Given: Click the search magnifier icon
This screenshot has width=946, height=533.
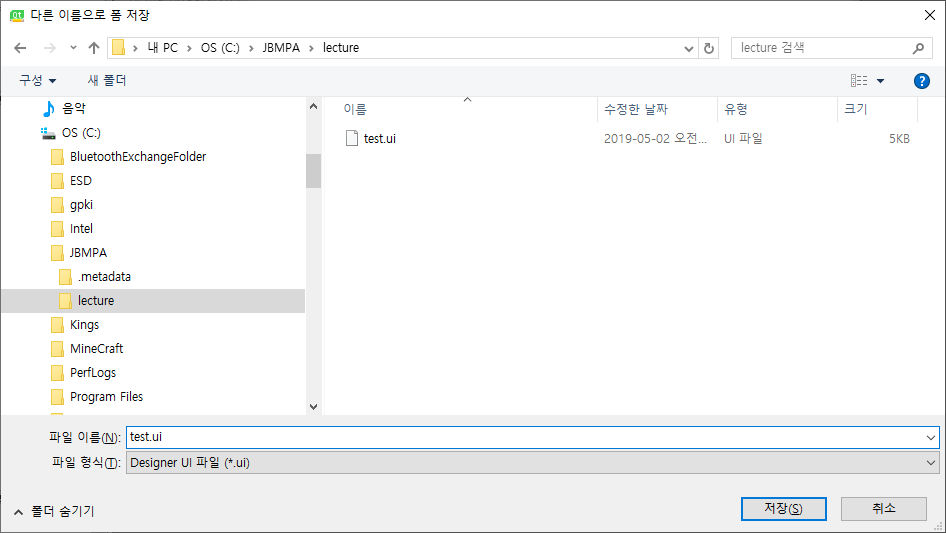Looking at the screenshot, I should click(x=918, y=48).
